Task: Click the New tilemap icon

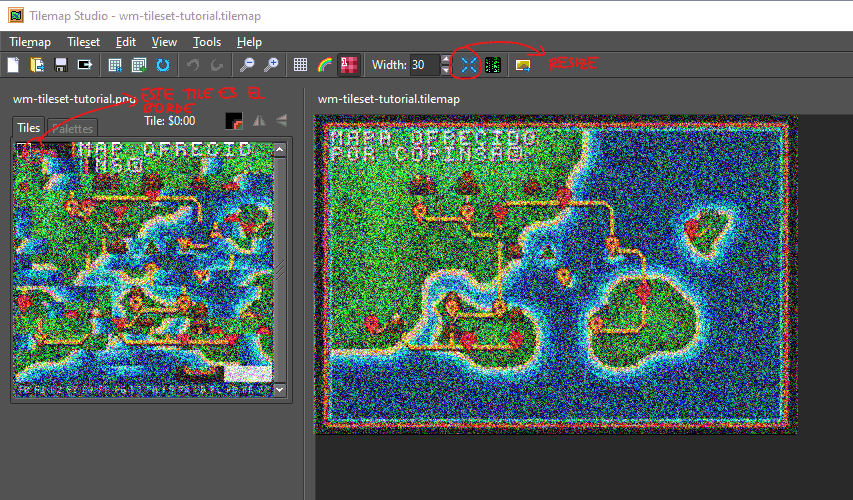Action: click(x=13, y=65)
